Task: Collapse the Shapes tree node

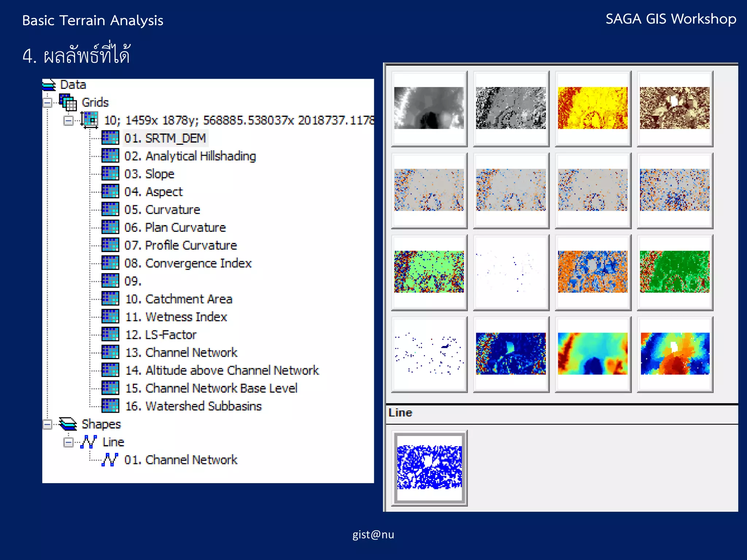Action: tap(47, 424)
